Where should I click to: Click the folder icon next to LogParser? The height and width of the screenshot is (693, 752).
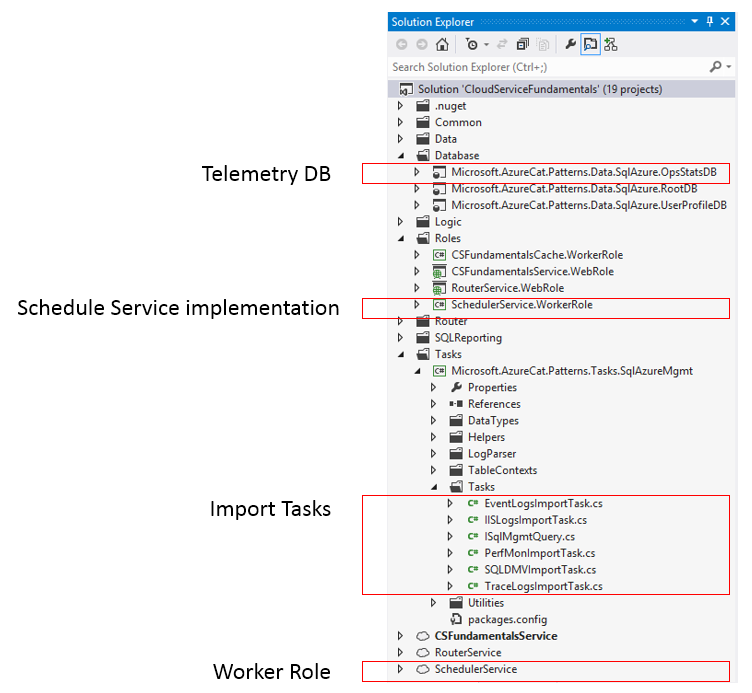coord(456,454)
